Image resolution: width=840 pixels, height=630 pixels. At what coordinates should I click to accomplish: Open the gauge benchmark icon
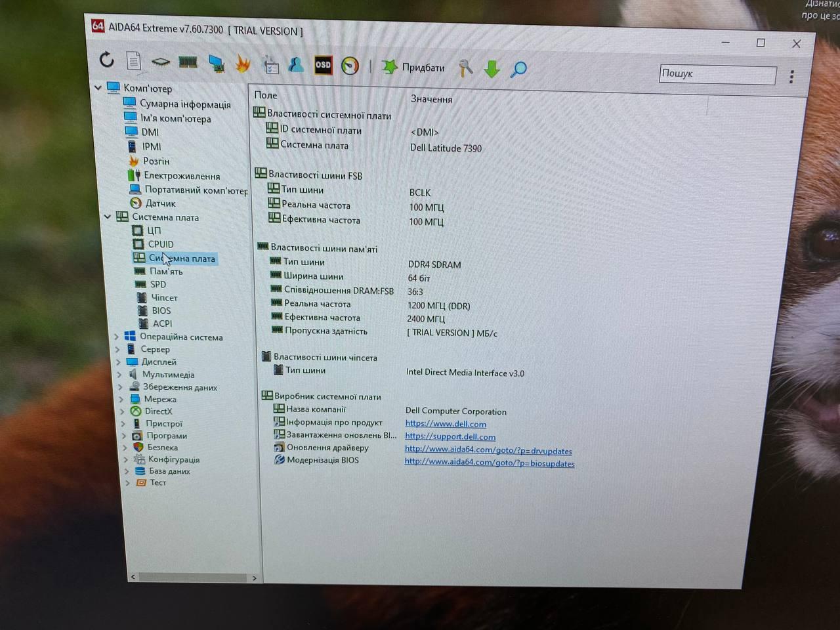click(x=350, y=66)
